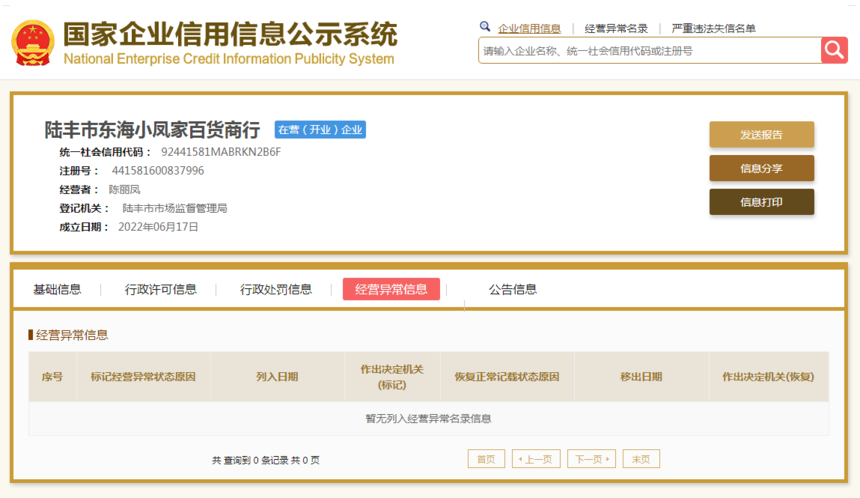This screenshot has width=860, height=498.
Task: Switch to the 公告信息 tab
Action: (x=513, y=289)
